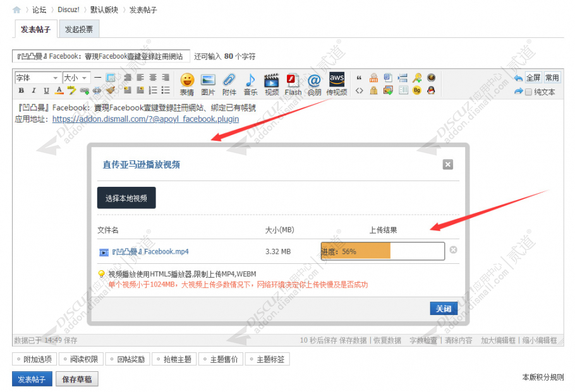
Task: Toggle the 阅读权限 read permission option
Action: 81,358
